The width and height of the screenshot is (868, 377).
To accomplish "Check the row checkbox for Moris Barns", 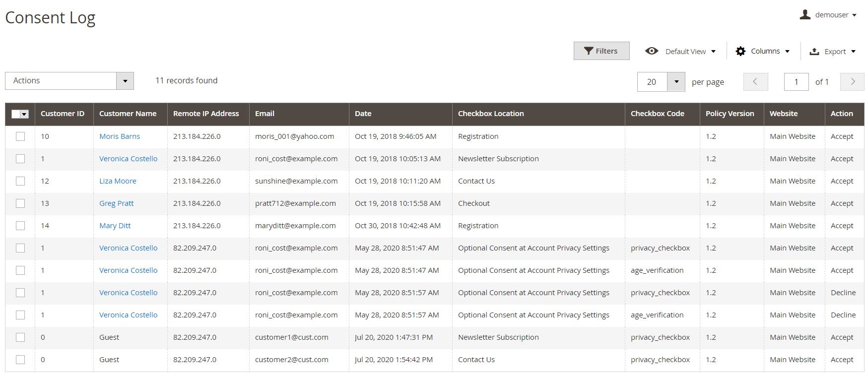I will tap(20, 136).
